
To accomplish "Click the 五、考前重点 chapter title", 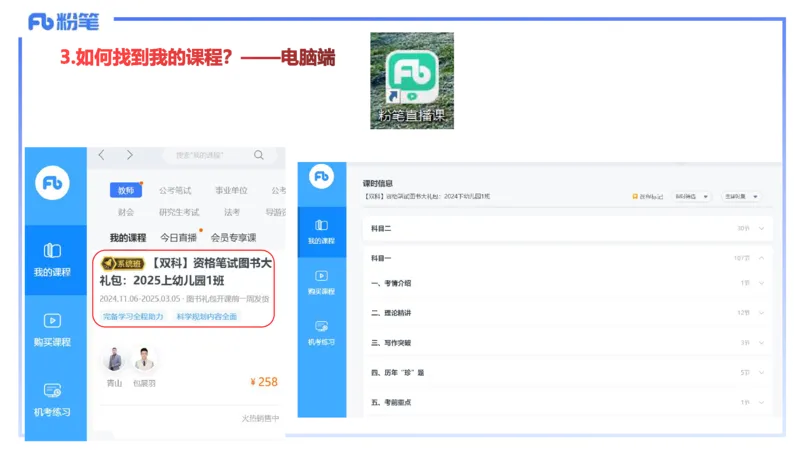I will click(391, 403).
